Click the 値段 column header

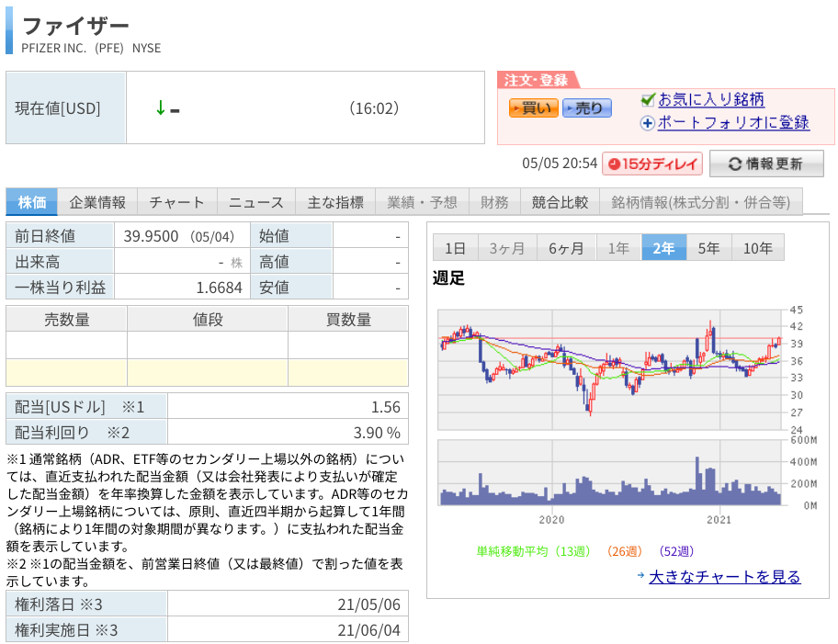tap(208, 319)
